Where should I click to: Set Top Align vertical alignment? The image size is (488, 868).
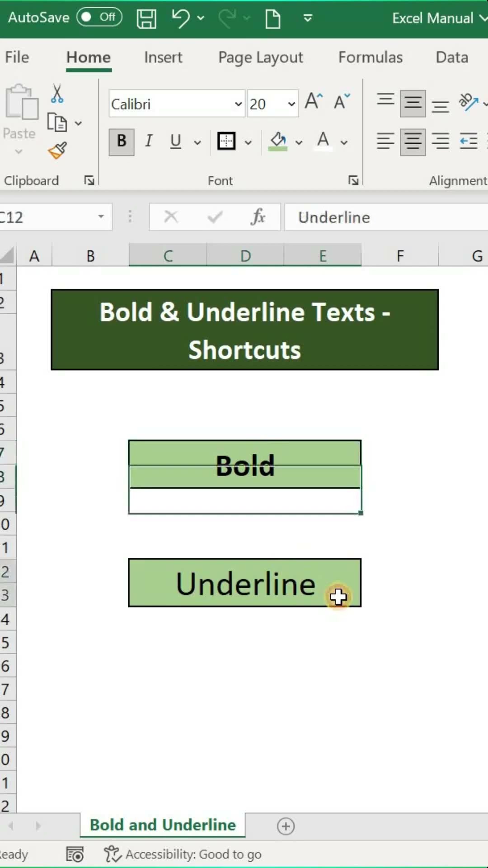pos(385,99)
